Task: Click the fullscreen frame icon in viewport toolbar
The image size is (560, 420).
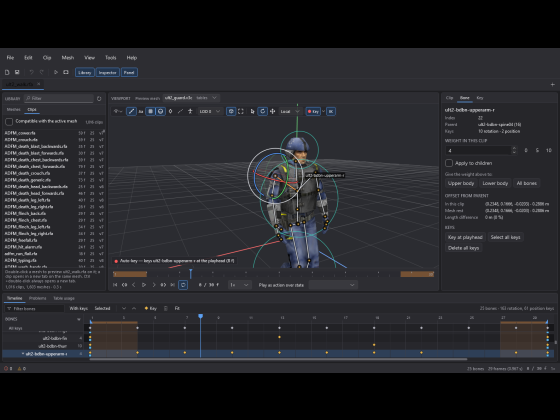Action: coord(241,111)
